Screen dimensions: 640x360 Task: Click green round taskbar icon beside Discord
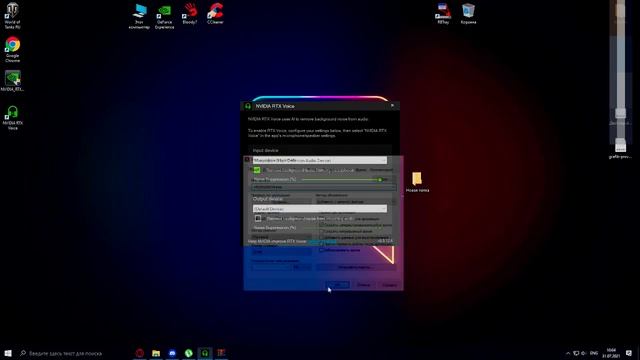pos(189,353)
